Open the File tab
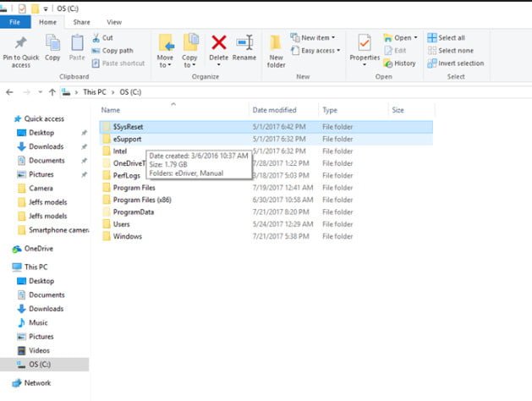Image resolution: width=532 pixels, height=401 pixels. (15, 22)
